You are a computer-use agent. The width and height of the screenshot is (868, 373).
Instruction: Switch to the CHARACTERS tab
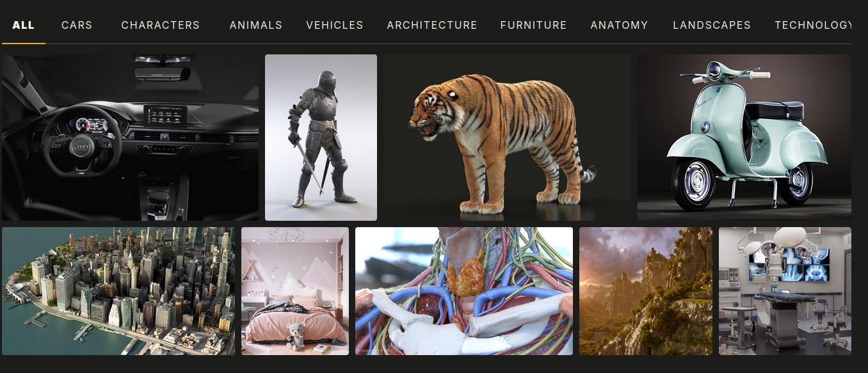pos(161,26)
